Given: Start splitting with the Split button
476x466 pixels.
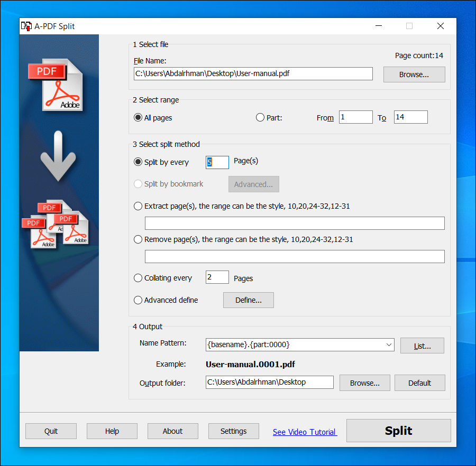Looking at the screenshot, I should (399, 431).
